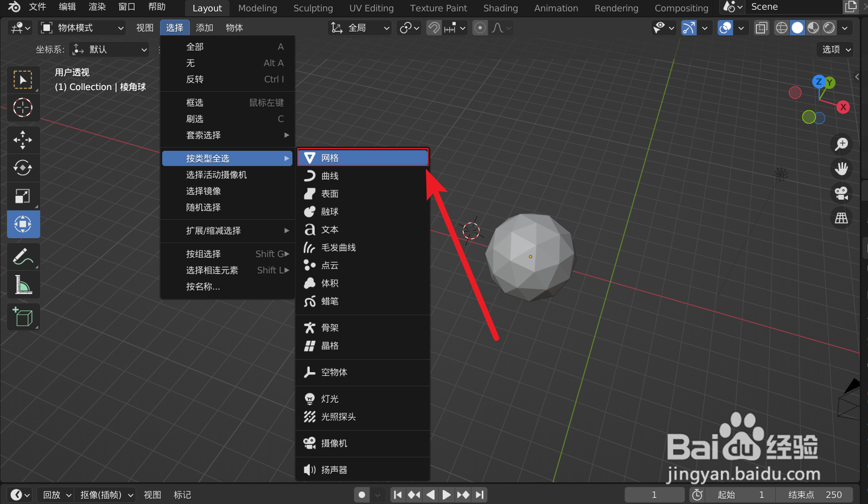Open editor type dropdown in header

tap(21, 28)
